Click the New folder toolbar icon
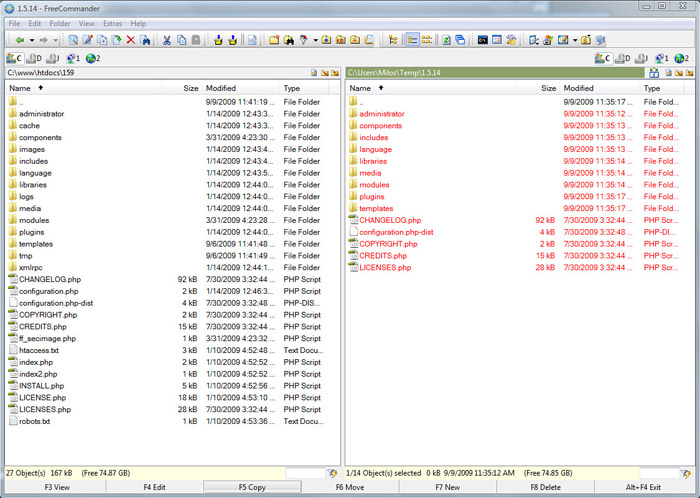The height and width of the screenshot is (498, 700). pyautogui.click(x=274, y=40)
